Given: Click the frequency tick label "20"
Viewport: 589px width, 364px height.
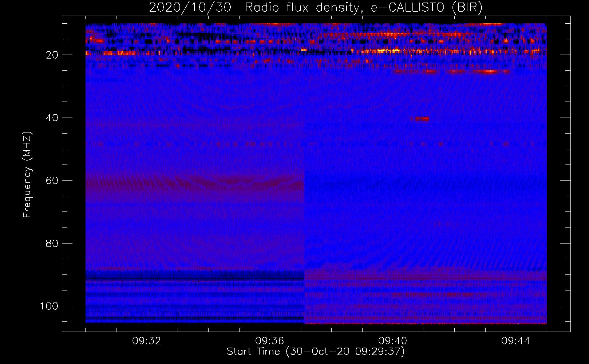Looking at the screenshot, I should pos(52,55).
